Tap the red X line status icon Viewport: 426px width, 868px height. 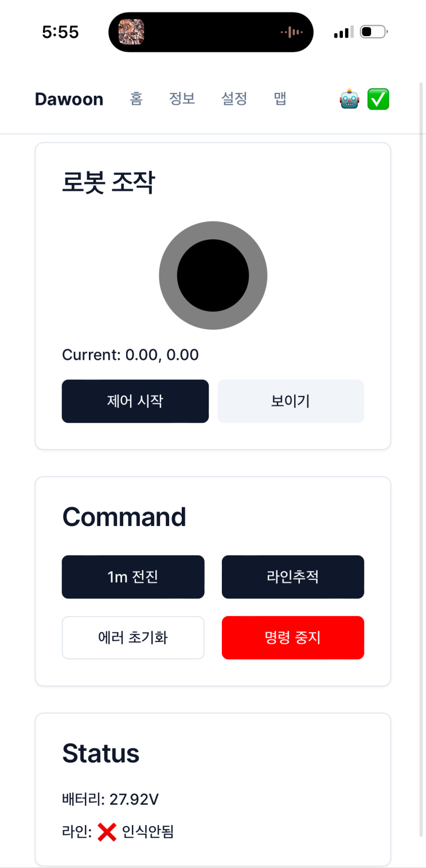107,832
